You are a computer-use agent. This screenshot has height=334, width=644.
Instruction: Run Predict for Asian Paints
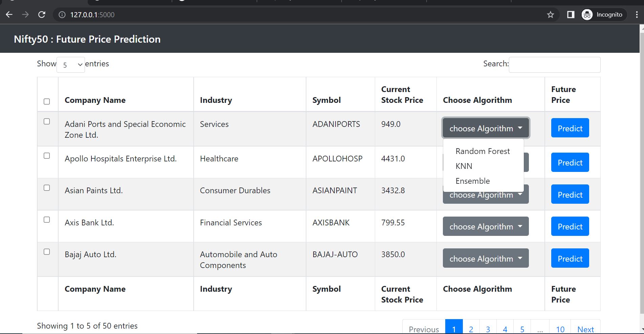pyautogui.click(x=570, y=194)
